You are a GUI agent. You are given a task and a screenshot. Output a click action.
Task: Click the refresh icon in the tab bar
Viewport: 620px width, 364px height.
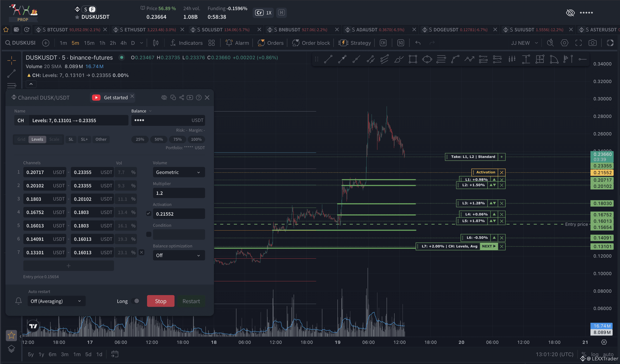tap(27, 30)
